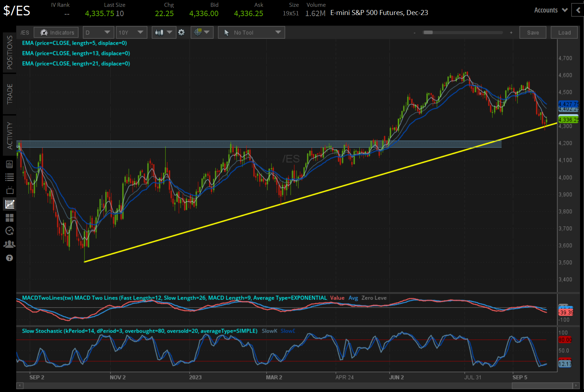
Task: Open chart settings gear icon
Action: point(181,33)
